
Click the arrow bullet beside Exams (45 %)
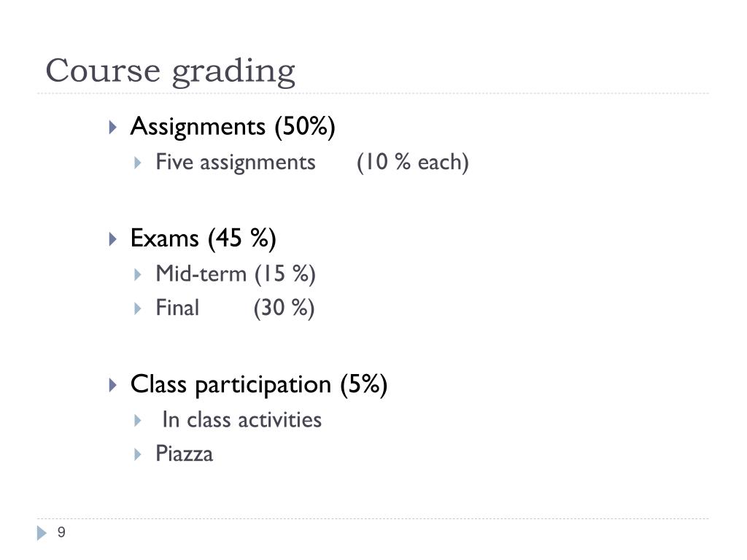113,239
